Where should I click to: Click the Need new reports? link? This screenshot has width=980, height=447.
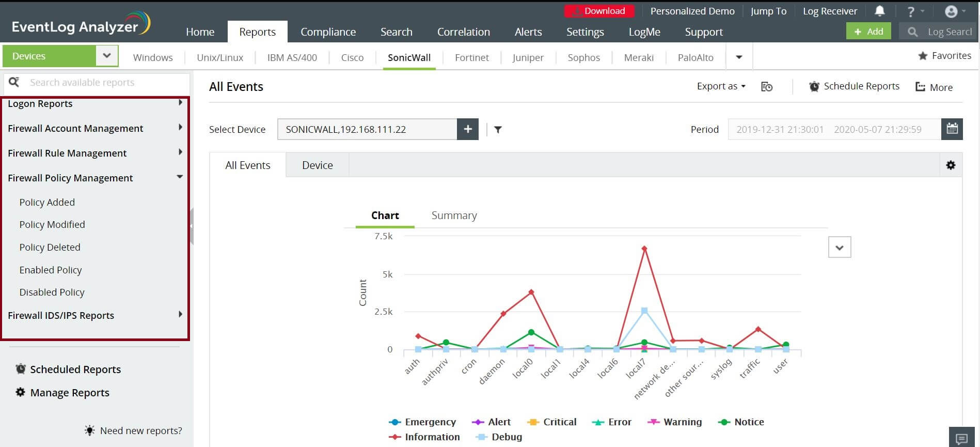tap(141, 430)
